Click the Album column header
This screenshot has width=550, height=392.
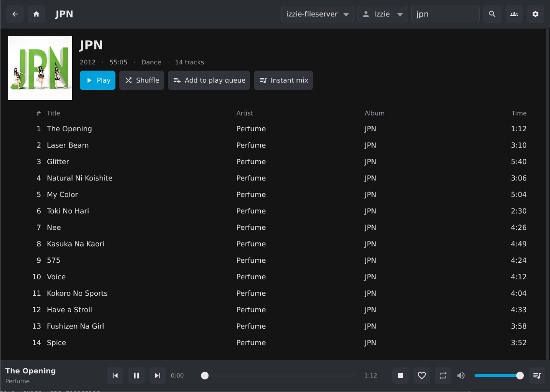point(374,113)
